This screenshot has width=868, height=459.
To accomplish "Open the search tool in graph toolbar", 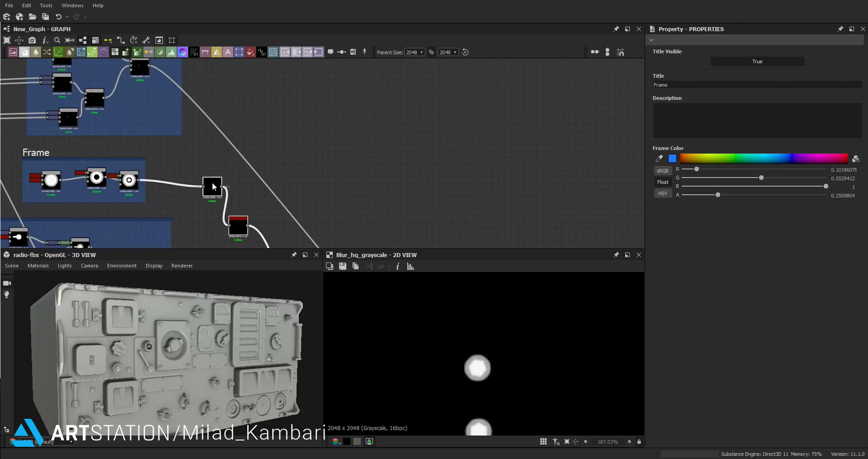I will pos(57,40).
